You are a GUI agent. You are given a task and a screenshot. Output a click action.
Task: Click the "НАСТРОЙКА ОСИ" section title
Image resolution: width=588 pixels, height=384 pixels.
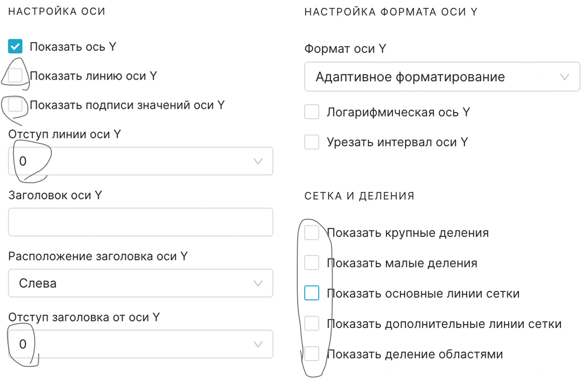(x=53, y=10)
